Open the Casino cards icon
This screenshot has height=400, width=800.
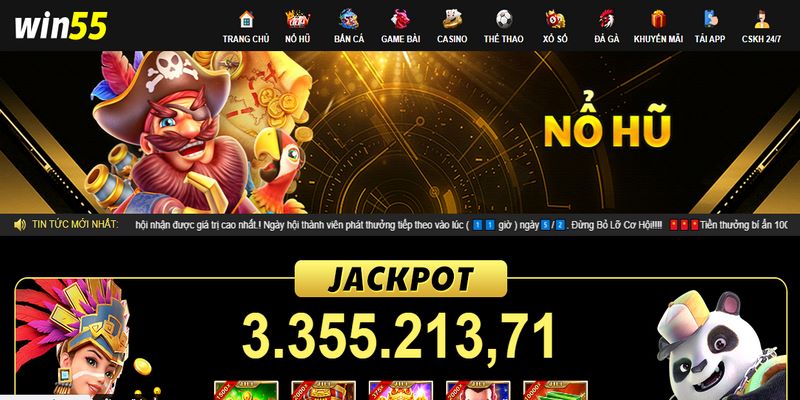point(452,19)
